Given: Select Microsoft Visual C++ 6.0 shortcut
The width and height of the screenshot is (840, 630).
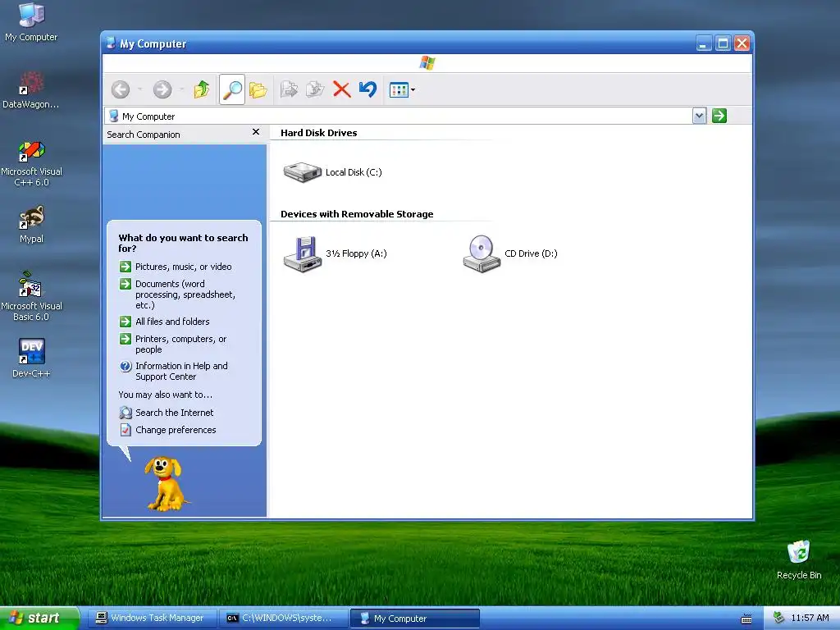Looking at the screenshot, I should coord(31,164).
